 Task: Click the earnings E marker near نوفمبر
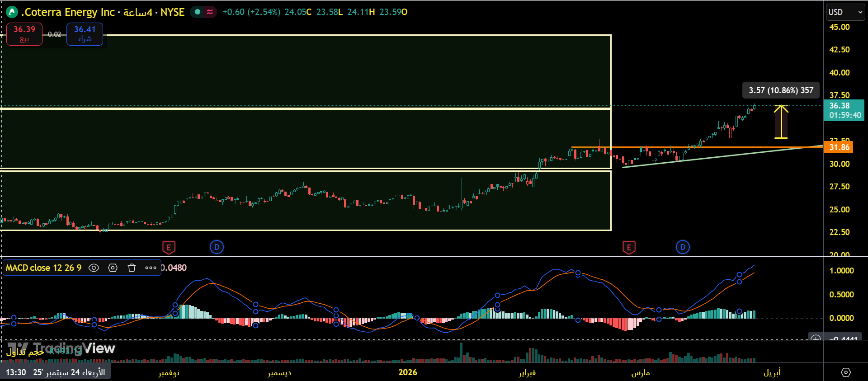click(169, 247)
